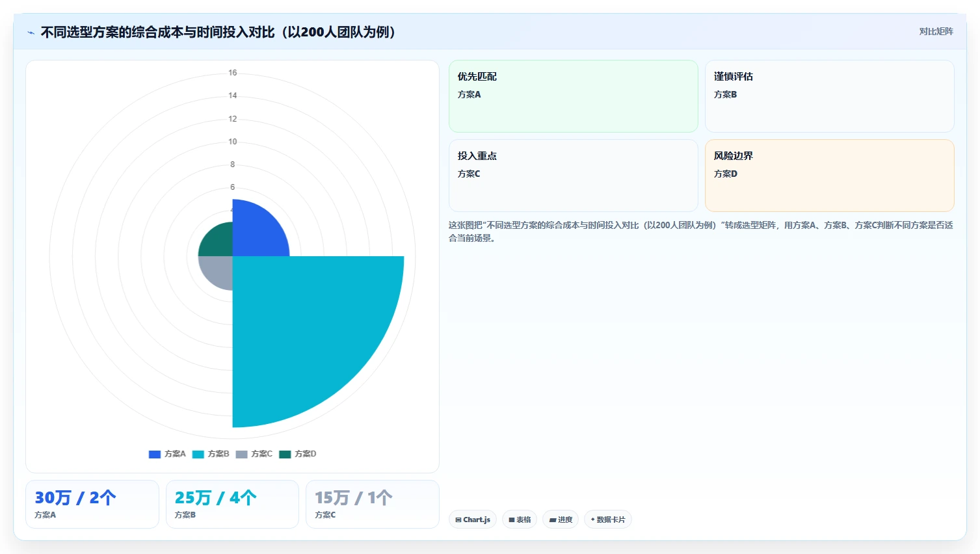980x554 pixels.
Task: Open the 投入重点 方案C matrix card
Action: click(573, 176)
